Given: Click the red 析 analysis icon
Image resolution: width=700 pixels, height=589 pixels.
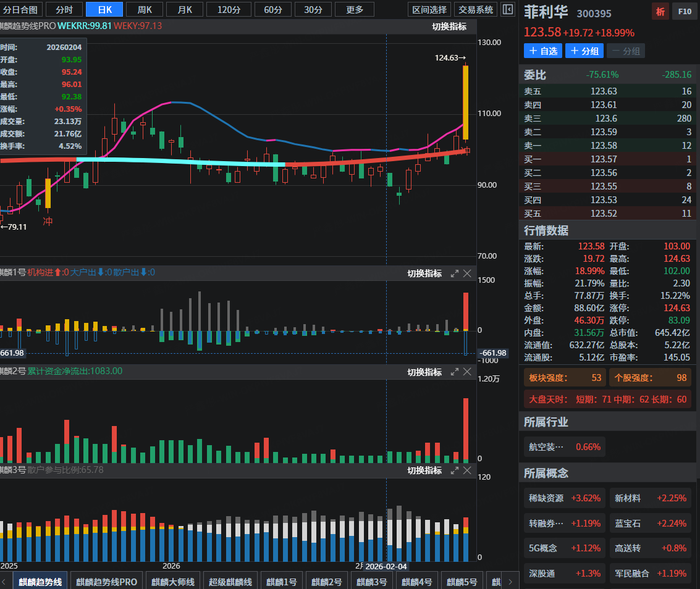Looking at the screenshot, I should tap(660, 11).
